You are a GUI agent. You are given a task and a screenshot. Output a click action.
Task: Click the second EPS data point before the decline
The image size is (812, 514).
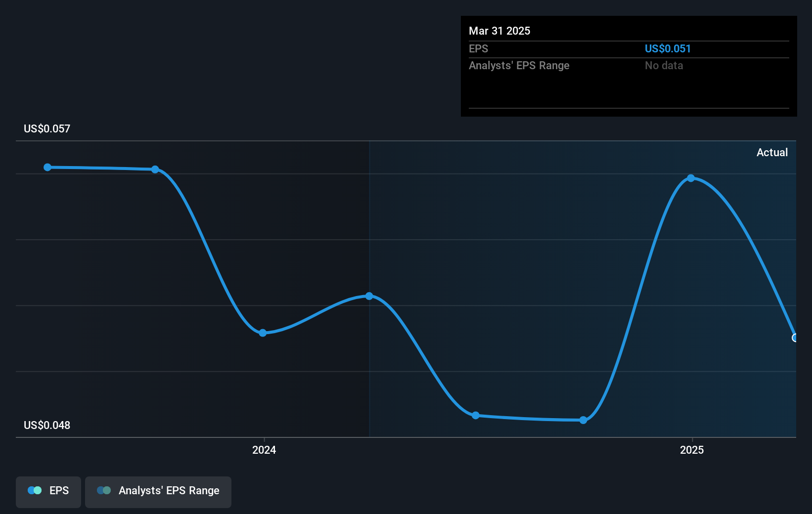(155, 170)
